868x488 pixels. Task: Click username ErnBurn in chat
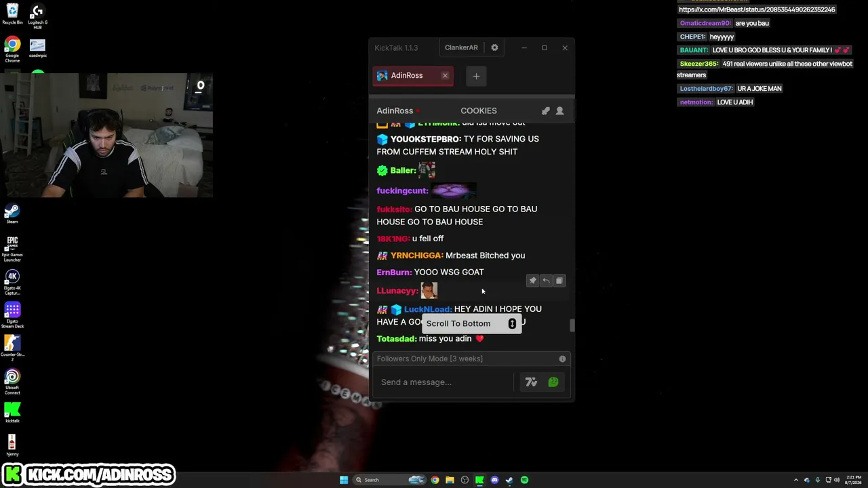coord(395,272)
